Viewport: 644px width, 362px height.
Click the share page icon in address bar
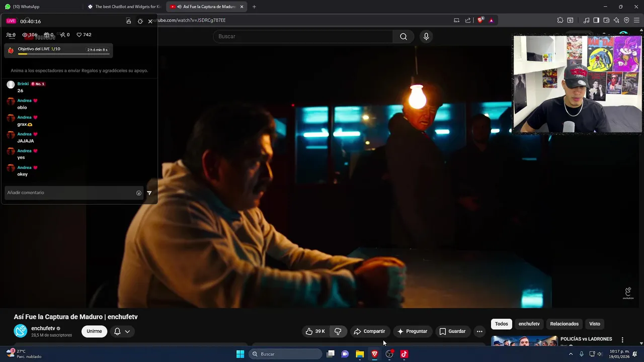[468, 20]
